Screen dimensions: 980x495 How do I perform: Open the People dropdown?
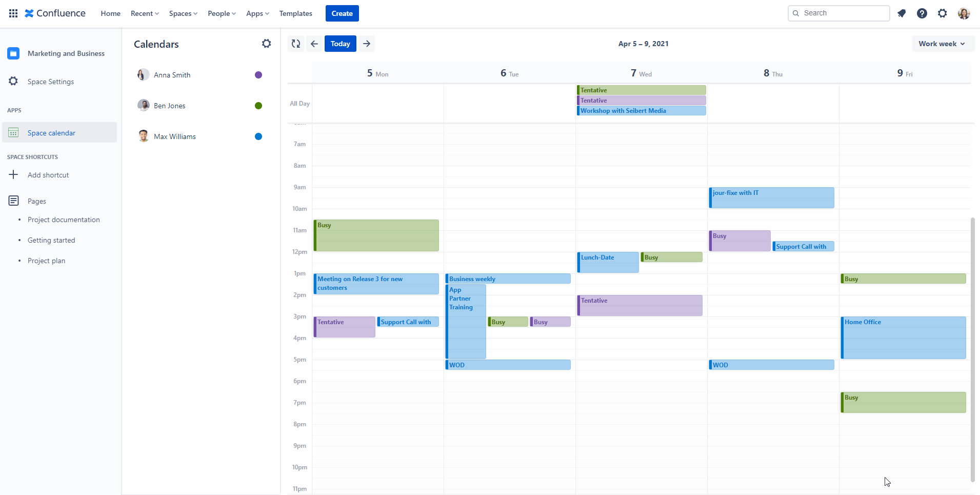pyautogui.click(x=222, y=13)
